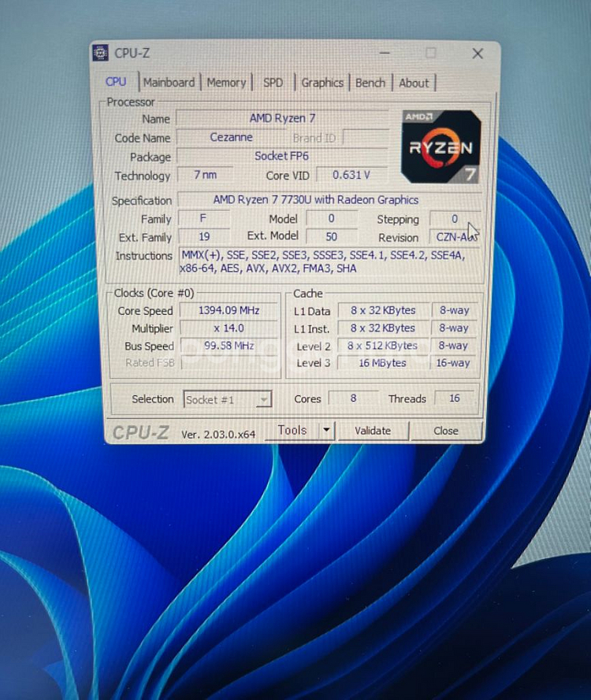The image size is (591, 700).
Task: Click the L1 Data value 8 x 32 KBytes
Action: [x=383, y=310]
